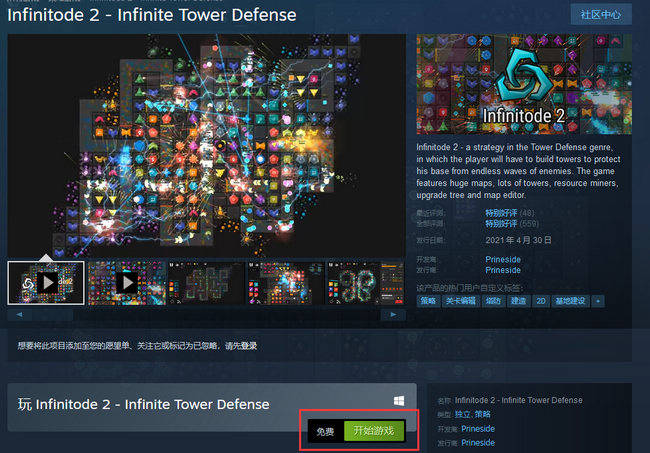Screen dimensions: 650x453
Task: Click the left arrow of thumbnail strip
Action: click(x=19, y=315)
